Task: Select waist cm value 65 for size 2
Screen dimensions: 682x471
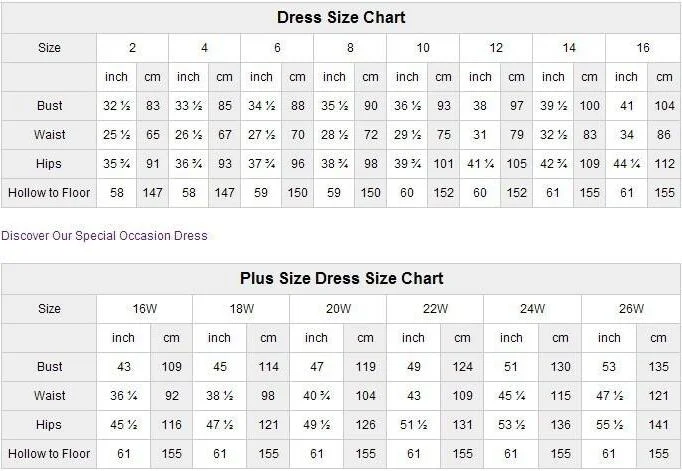Action: tap(153, 135)
